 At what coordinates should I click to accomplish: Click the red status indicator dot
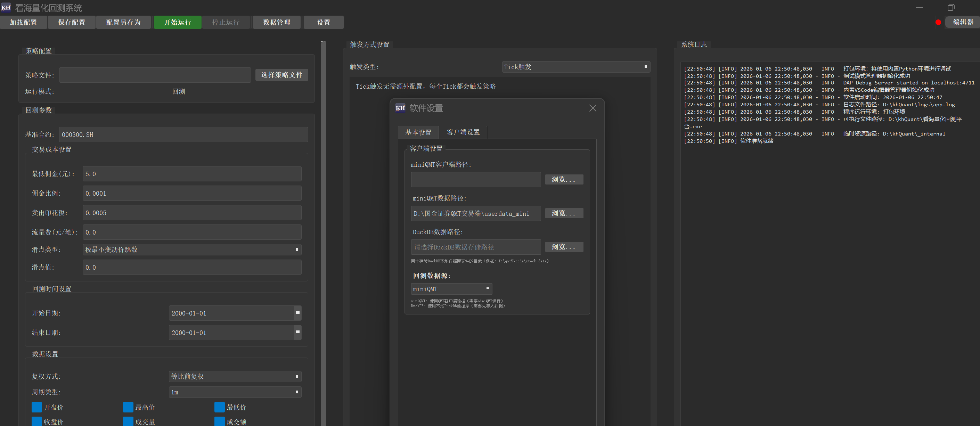938,23
